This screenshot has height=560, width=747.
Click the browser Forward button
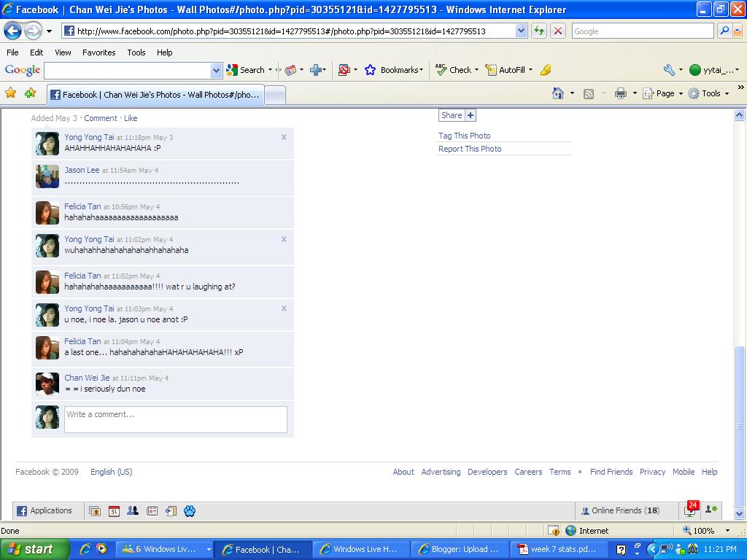[x=33, y=31]
